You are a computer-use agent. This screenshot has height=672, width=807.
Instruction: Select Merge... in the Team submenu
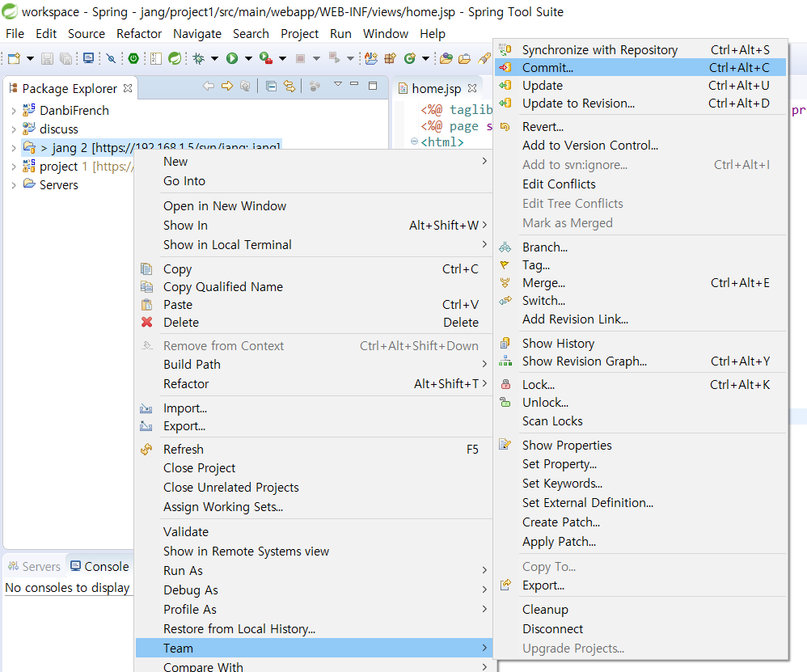(x=640, y=283)
